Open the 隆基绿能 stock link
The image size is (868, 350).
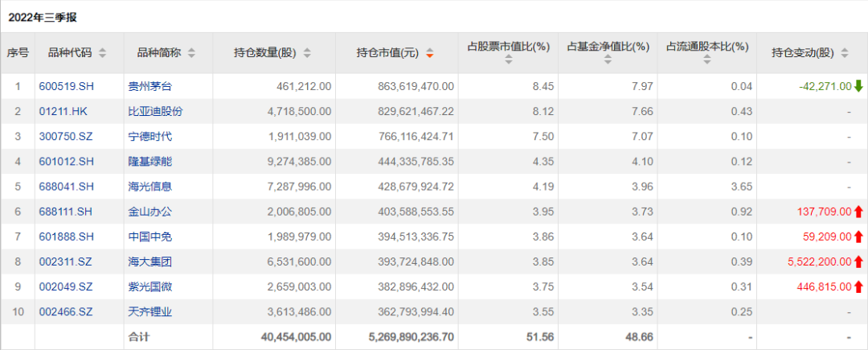coord(150,162)
